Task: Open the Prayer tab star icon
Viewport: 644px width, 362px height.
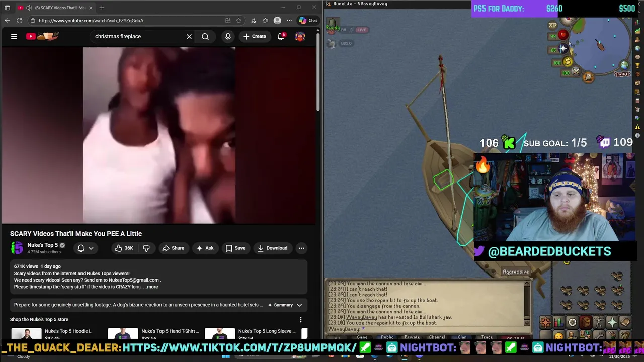Action: pos(612,322)
